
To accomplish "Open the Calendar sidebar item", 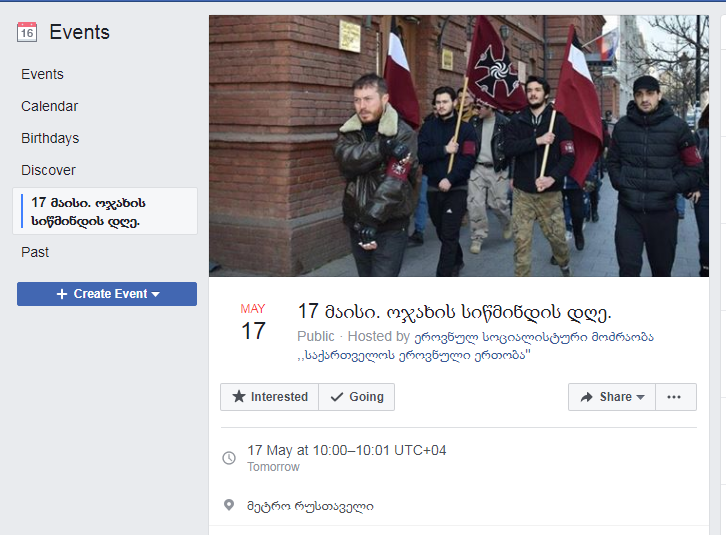I will (50, 106).
